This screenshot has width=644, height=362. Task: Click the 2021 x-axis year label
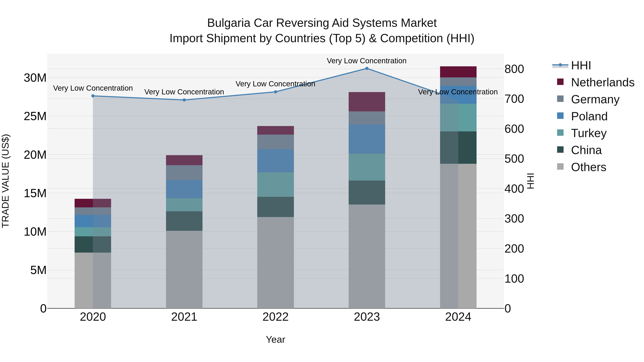[x=184, y=317]
